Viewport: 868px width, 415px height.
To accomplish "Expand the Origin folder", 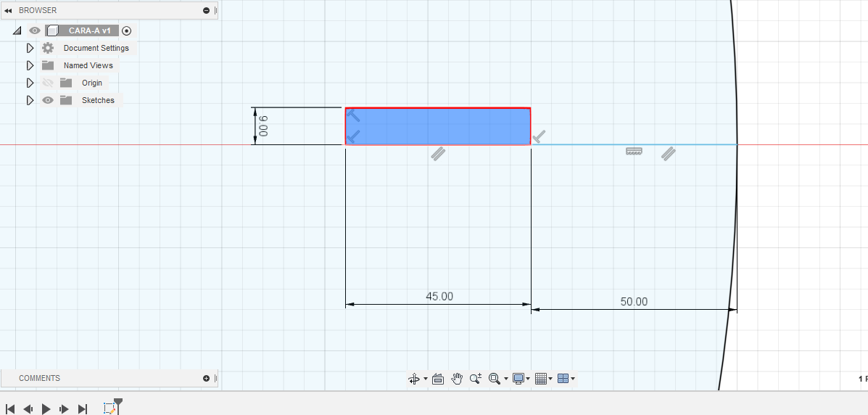I will pyautogui.click(x=30, y=83).
